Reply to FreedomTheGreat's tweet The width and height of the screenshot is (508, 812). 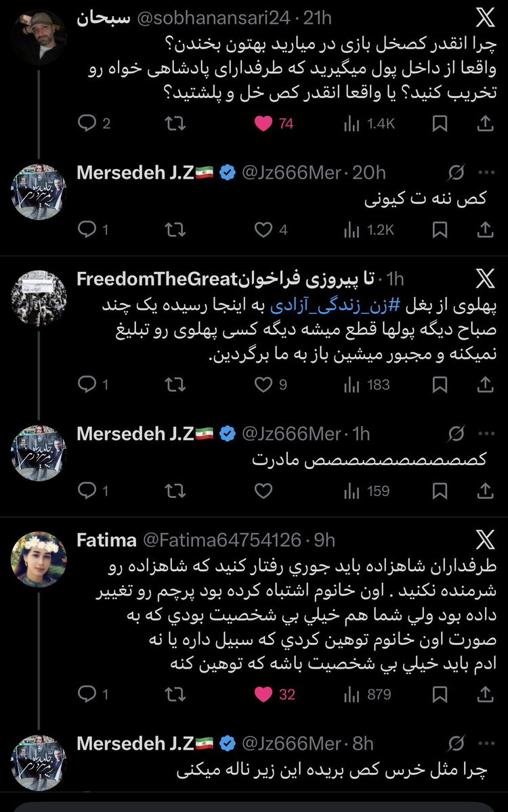coord(87,385)
